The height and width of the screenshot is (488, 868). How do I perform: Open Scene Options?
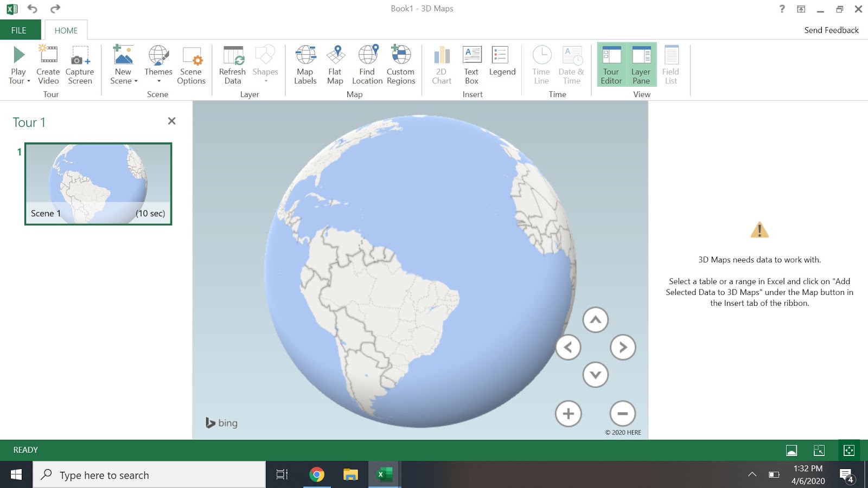point(191,65)
